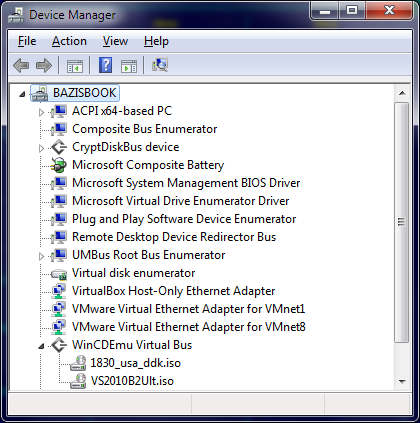The height and width of the screenshot is (423, 420).
Task: Select VS2010B2Ult.iso virtual drive entry
Action: click(132, 381)
